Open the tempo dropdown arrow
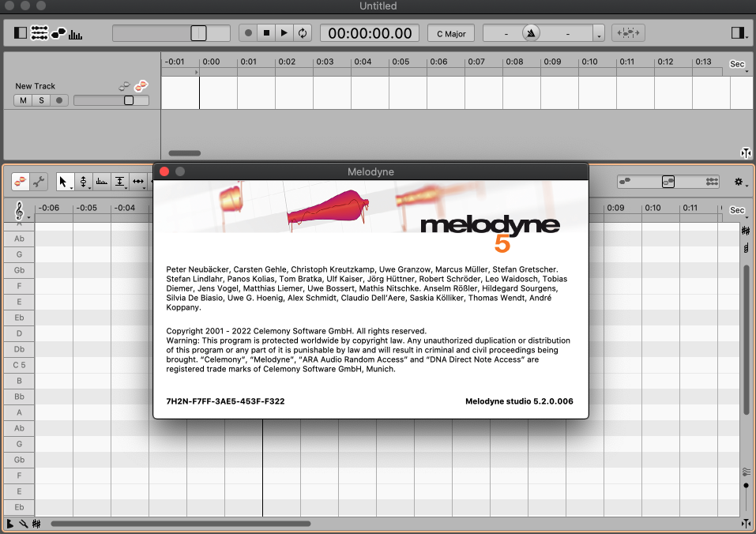This screenshot has height=534, width=756. coord(598,34)
